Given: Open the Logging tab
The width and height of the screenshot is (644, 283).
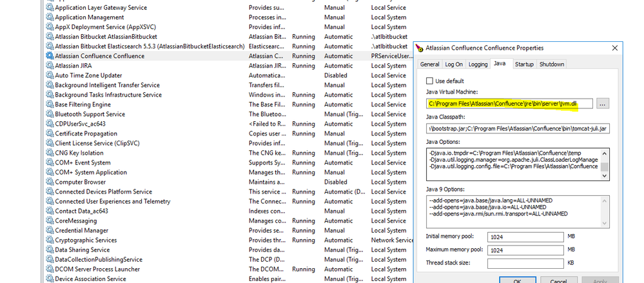Looking at the screenshot, I should click(478, 64).
